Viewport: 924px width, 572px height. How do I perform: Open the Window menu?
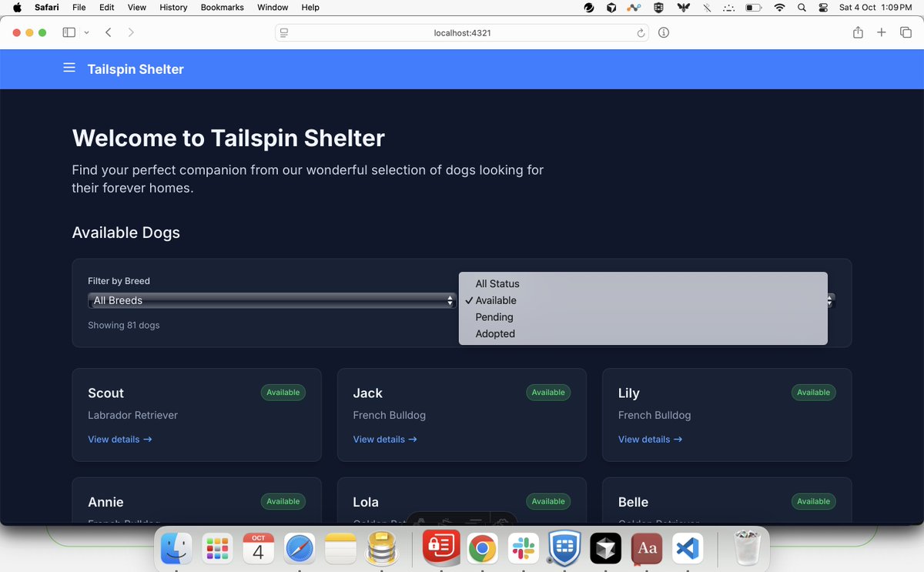[273, 8]
